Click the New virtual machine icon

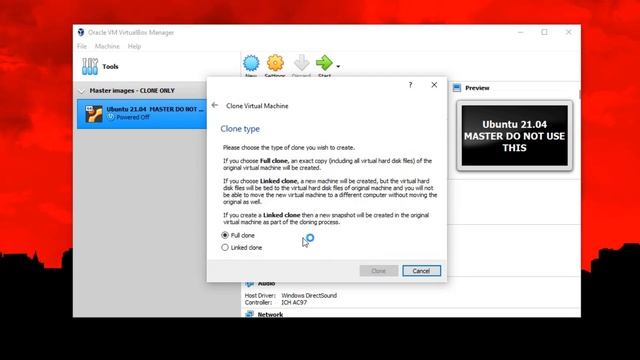(251, 63)
